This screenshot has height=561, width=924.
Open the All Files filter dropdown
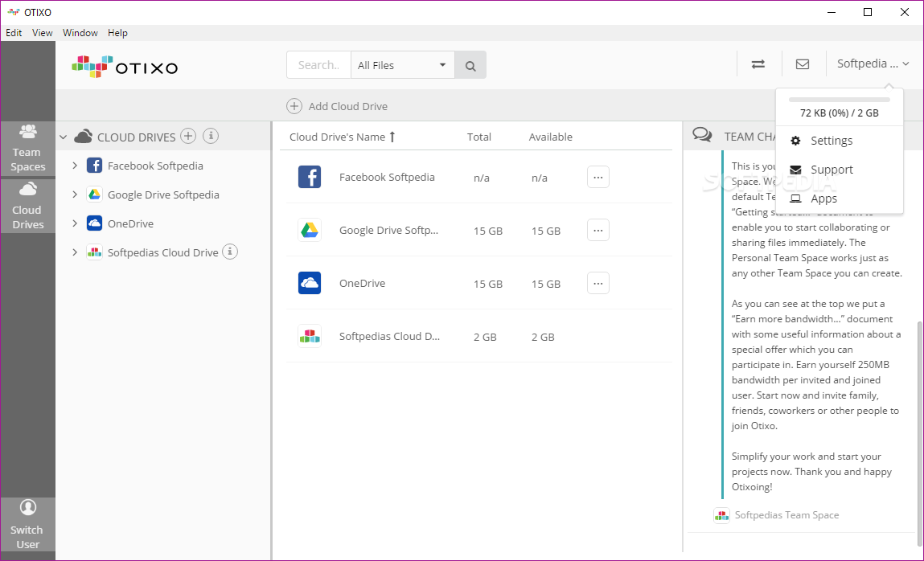402,65
